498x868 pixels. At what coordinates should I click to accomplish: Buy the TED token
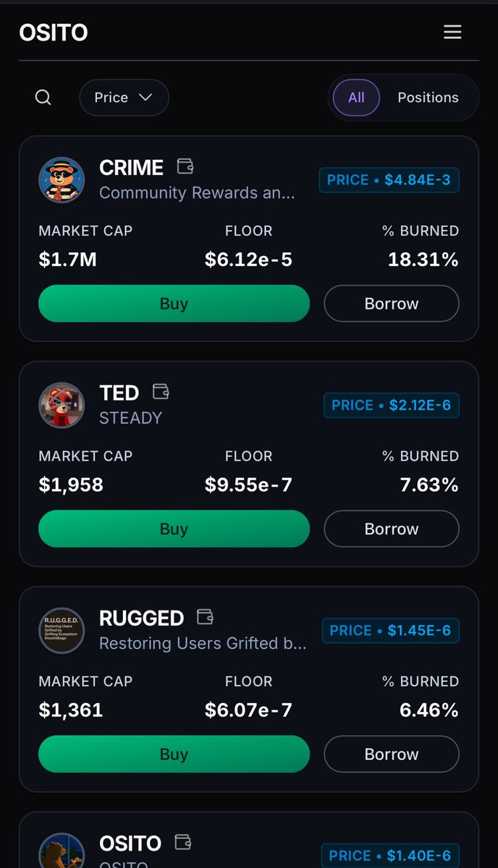(174, 529)
